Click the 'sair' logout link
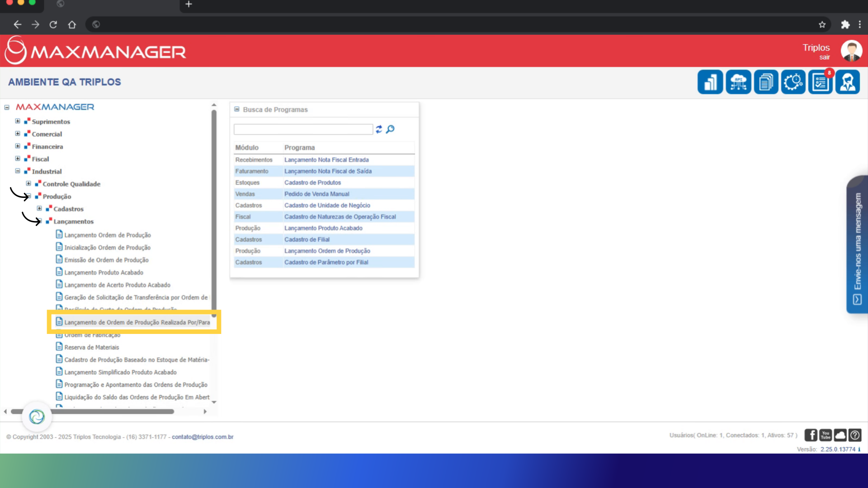This screenshot has height=488, width=868. (x=825, y=57)
